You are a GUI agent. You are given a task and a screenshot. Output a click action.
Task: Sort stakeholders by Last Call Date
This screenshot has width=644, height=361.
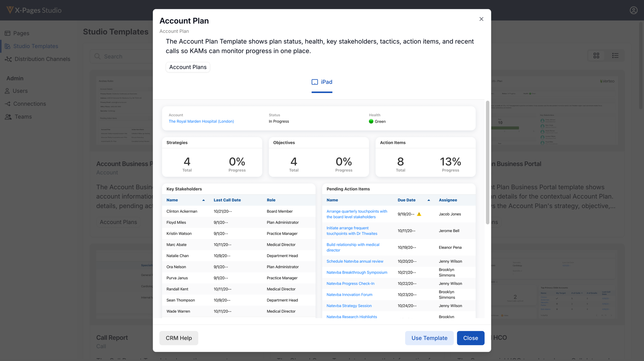point(227,200)
